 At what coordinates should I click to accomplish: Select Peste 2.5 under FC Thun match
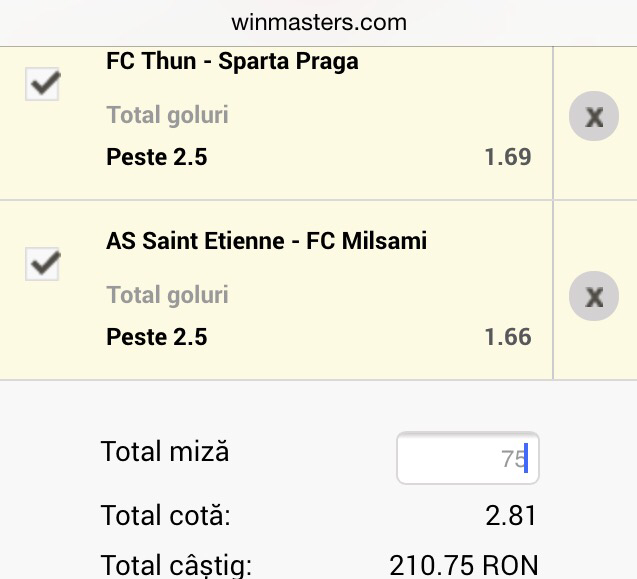pyautogui.click(x=157, y=157)
